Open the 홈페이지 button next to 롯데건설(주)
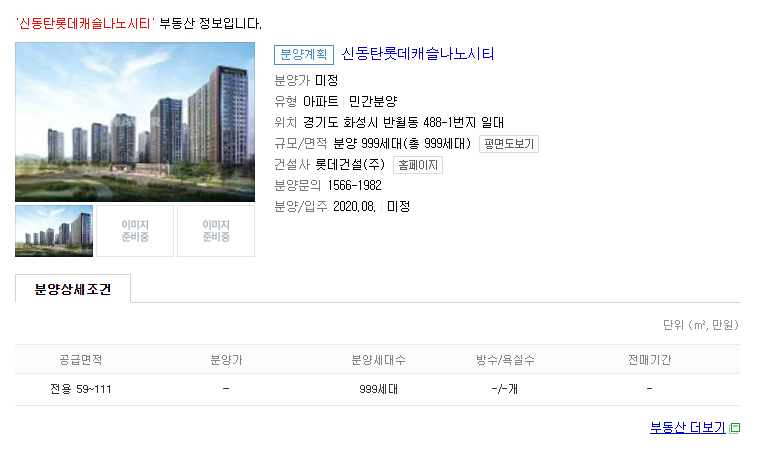Viewport: 760px width, 456px height. click(x=418, y=165)
